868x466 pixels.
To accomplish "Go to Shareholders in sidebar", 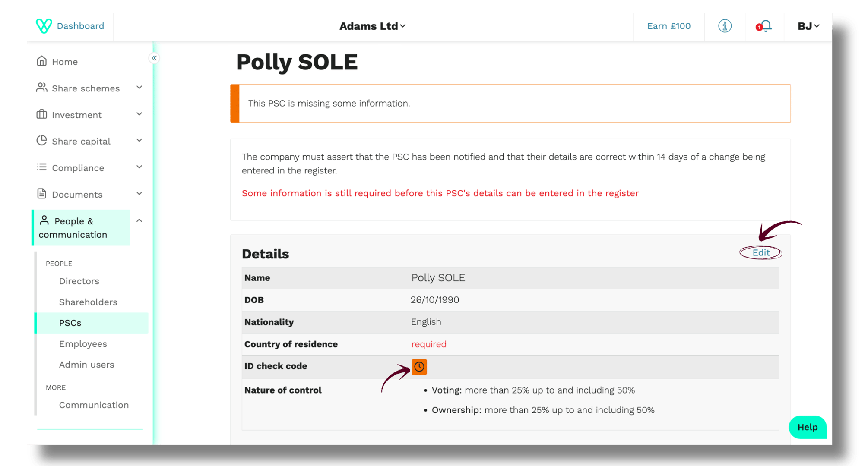I will coord(88,302).
